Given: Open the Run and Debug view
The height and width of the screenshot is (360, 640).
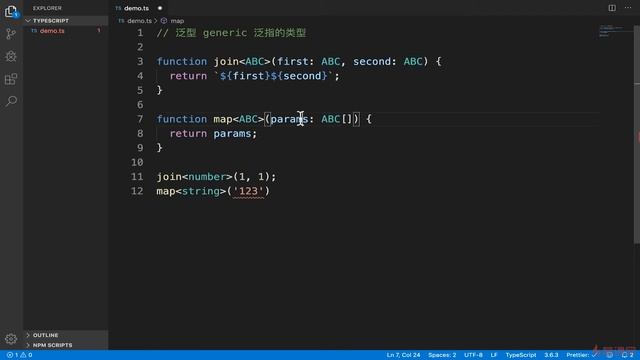Looking at the screenshot, I should (x=11, y=56).
